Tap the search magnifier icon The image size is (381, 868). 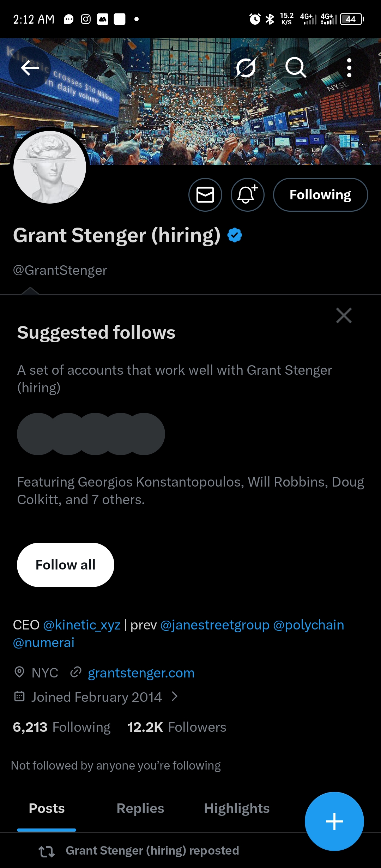pyautogui.click(x=295, y=67)
